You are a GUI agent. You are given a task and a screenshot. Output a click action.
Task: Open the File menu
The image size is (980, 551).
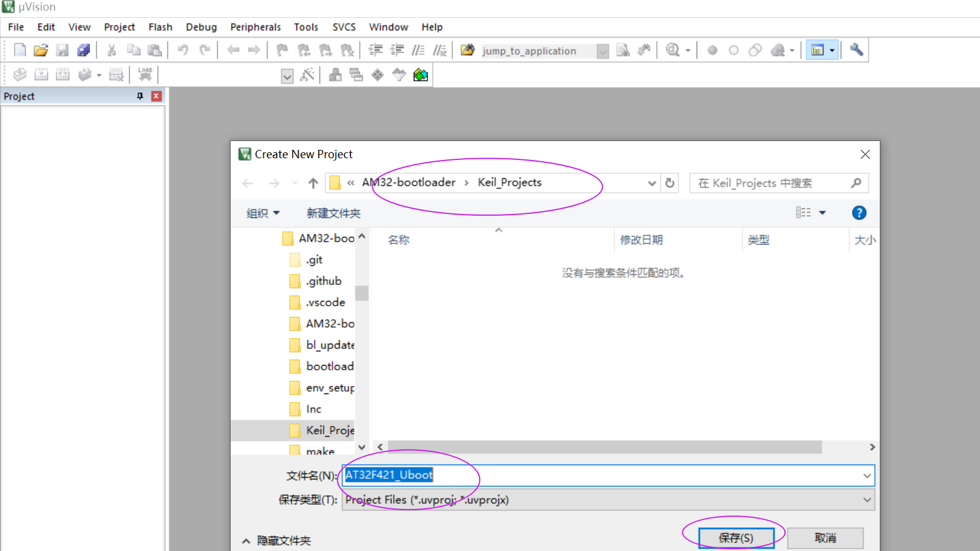point(16,27)
